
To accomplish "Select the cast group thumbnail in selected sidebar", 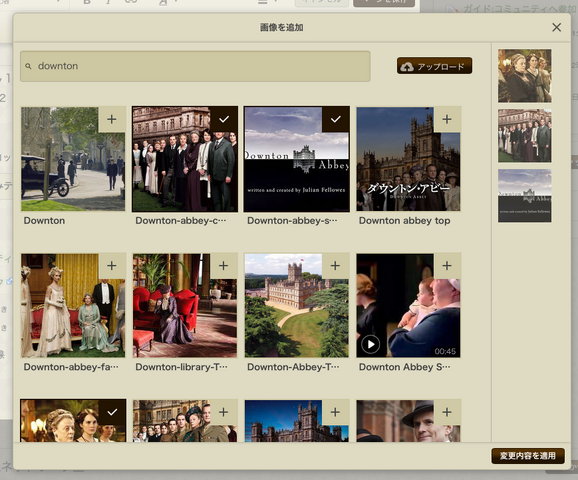I will click(x=525, y=136).
